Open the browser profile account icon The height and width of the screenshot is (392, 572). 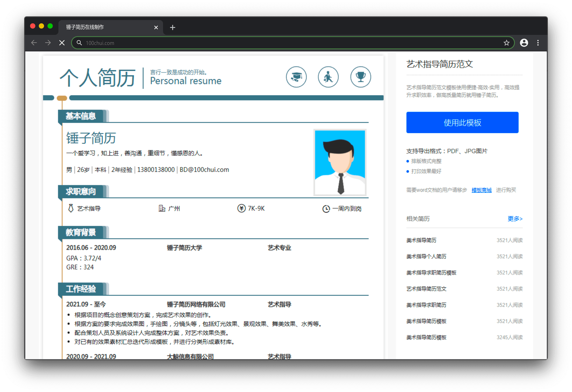point(524,43)
